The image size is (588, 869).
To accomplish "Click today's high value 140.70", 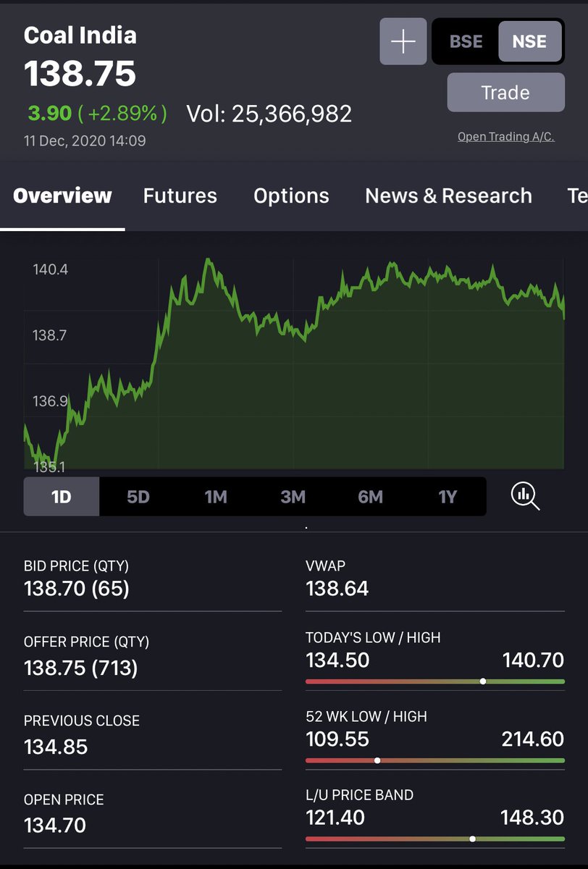I will [x=533, y=660].
